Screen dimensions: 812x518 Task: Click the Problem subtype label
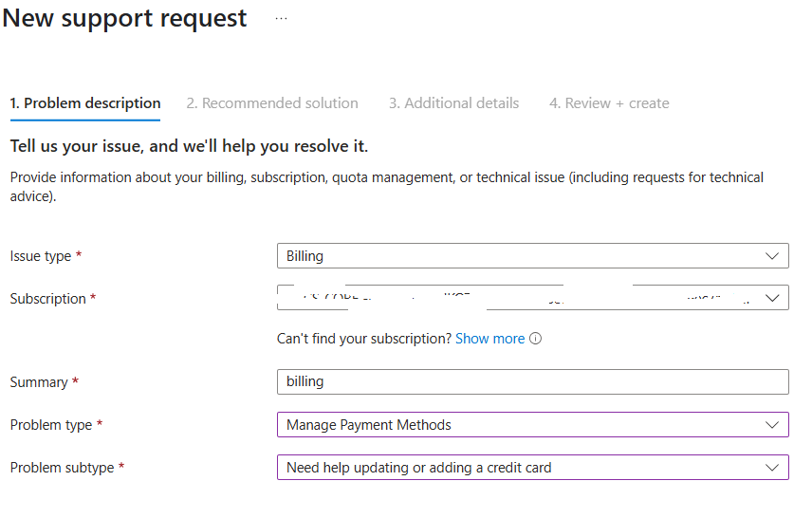click(63, 467)
